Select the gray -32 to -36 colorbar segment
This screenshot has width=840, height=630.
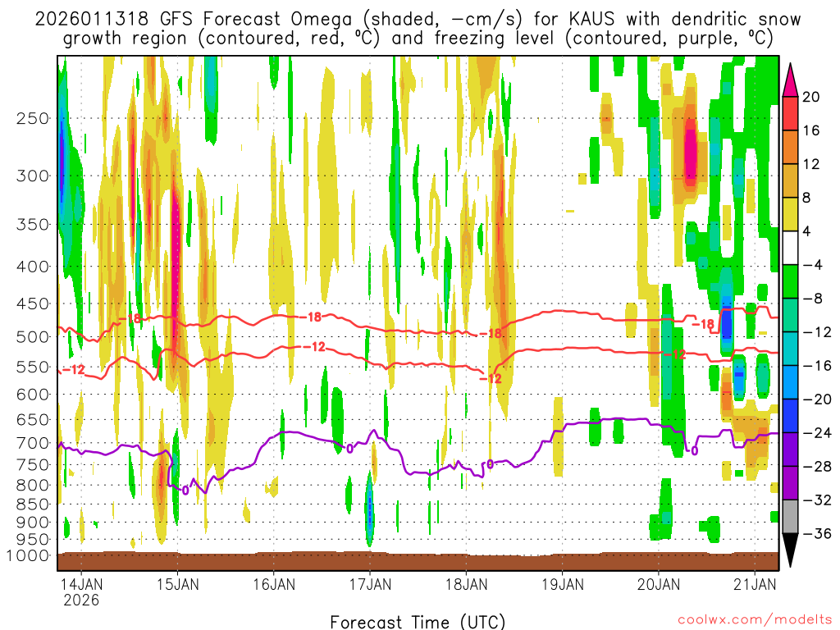(790, 517)
